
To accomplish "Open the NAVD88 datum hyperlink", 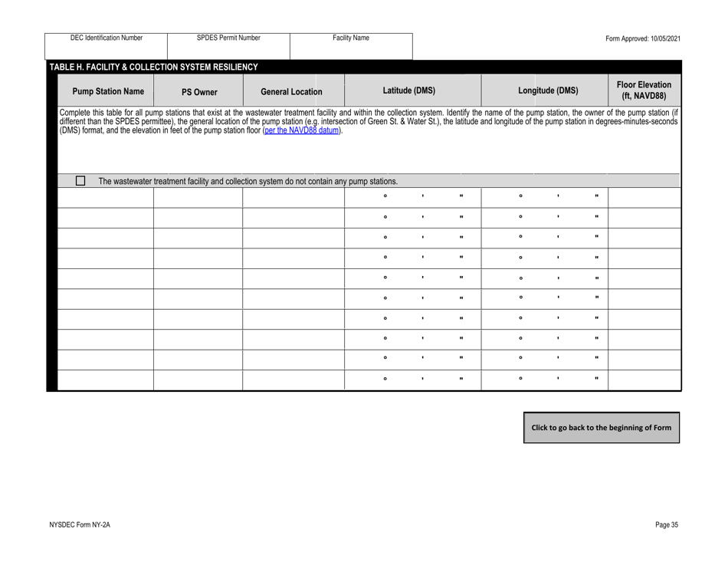I will point(300,130).
